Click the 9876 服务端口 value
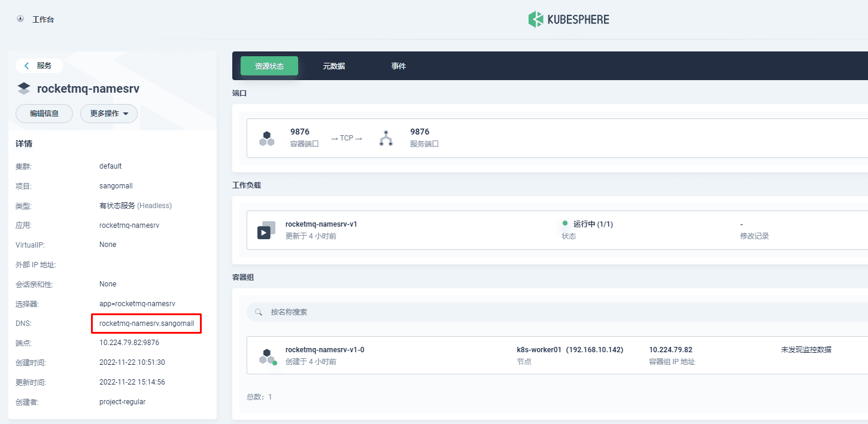 pos(420,132)
